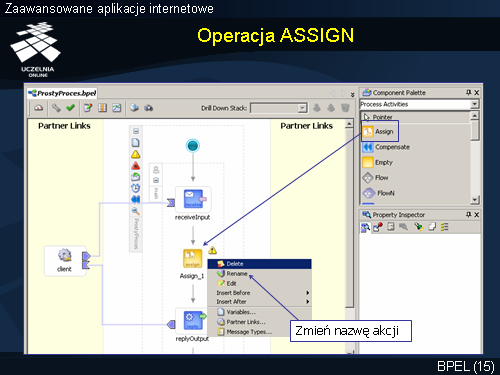Screen dimensions: 500x375
Task: Click the yellow list icon in Property Inspector
Action: click(x=444, y=227)
